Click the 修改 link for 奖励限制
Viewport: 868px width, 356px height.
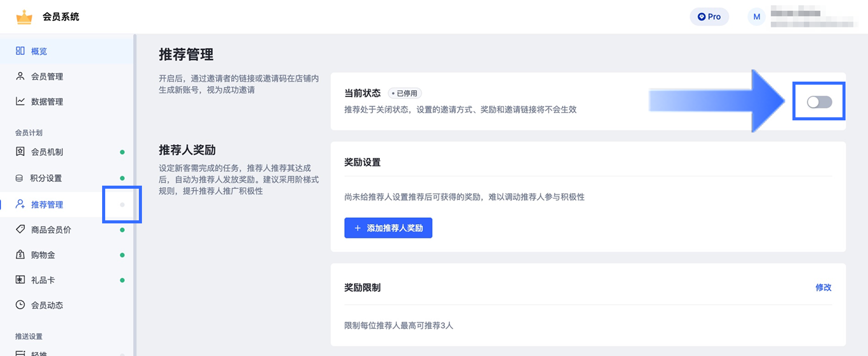pos(823,287)
